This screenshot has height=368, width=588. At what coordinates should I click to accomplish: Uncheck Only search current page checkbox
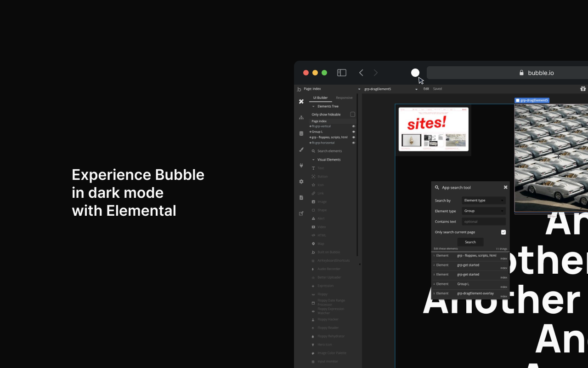(x=503, y=232)
